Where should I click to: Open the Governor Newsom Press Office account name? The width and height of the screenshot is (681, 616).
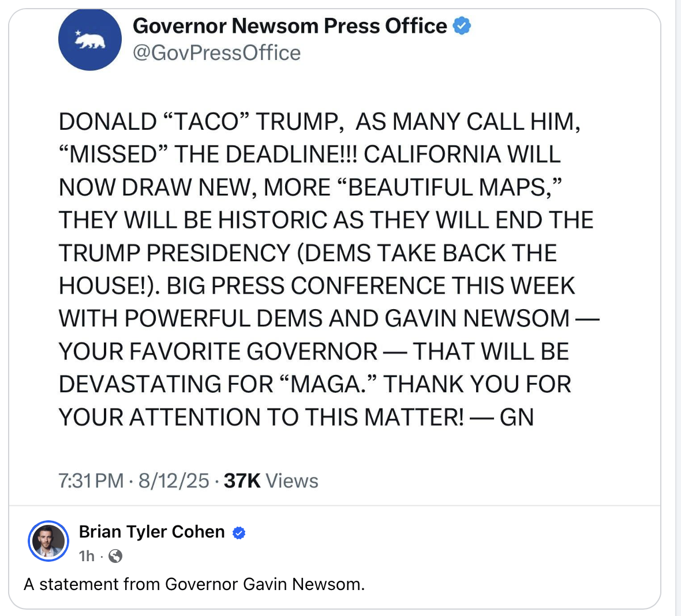[290, 26]
